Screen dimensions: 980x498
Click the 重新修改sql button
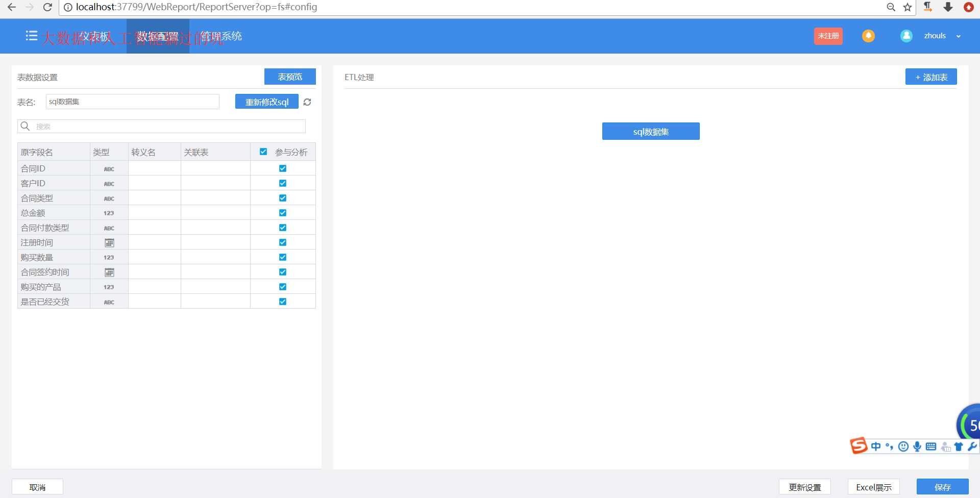click(267, 102)
